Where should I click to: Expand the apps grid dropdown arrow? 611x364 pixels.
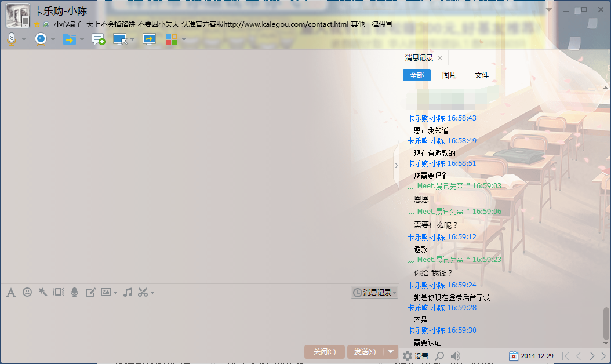click(184, 39)
